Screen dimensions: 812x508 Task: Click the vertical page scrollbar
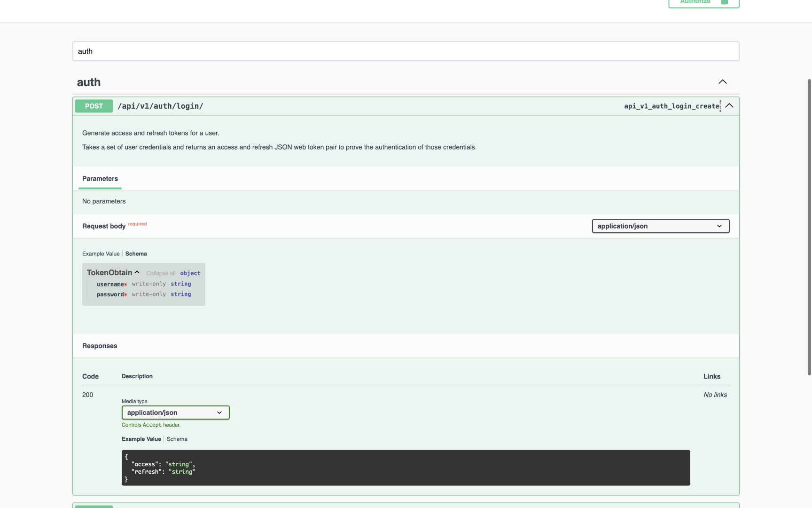pyautogui.click(x=809, y=227)
